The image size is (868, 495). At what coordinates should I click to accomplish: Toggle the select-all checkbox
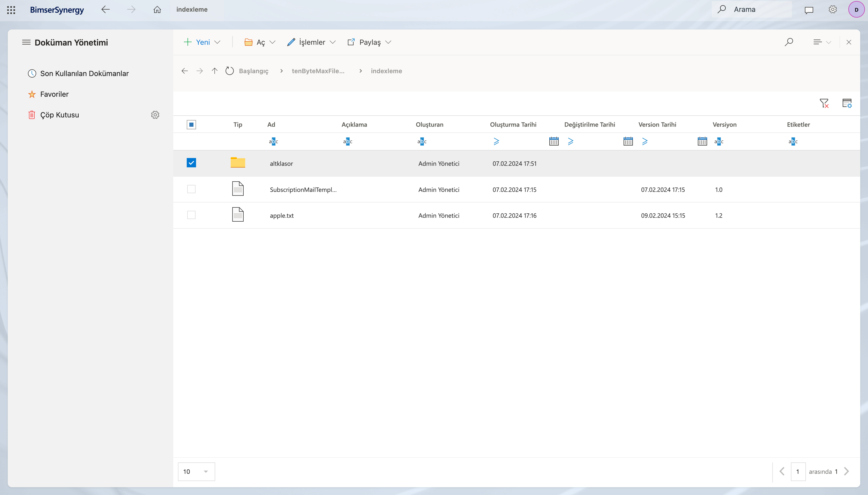[x=191, y=125]
